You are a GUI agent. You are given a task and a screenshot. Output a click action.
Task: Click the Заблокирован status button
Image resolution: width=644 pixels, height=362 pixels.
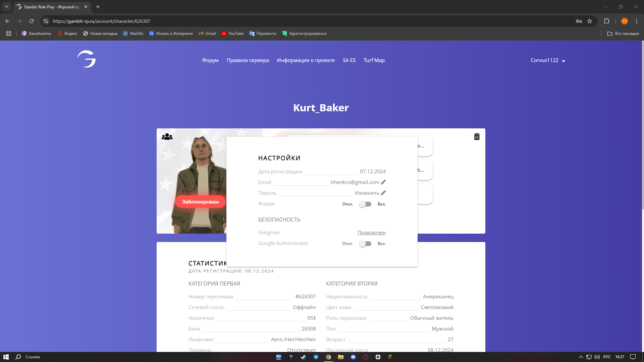point(200,201)
